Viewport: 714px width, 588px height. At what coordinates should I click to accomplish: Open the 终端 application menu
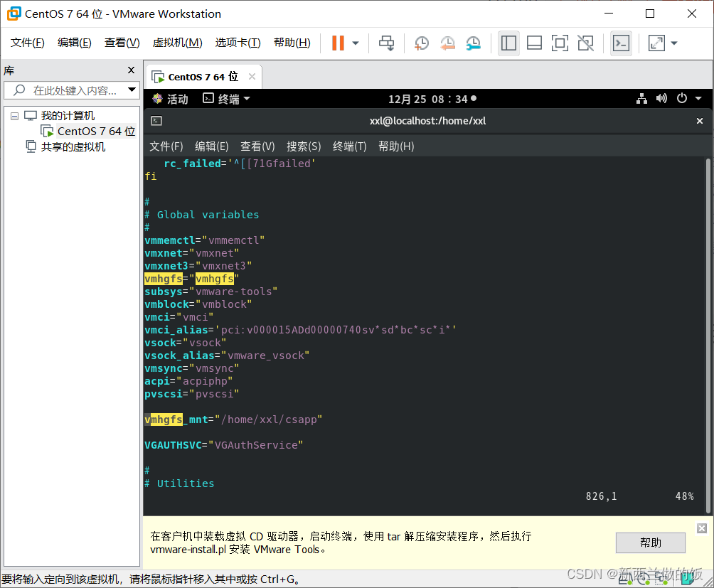click(x=226, y=99)
